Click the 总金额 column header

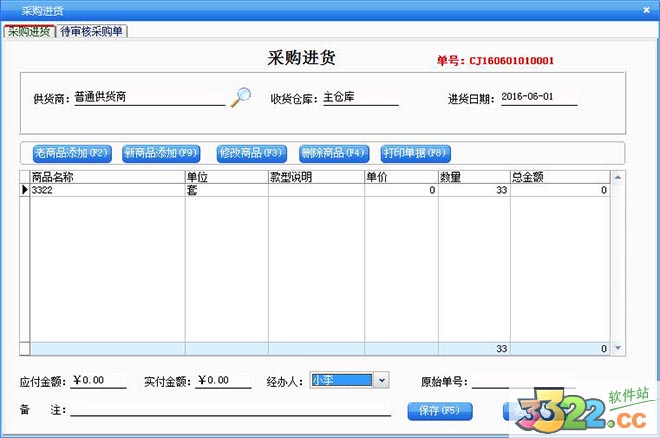pyautogui.click(x=560, y=177)
